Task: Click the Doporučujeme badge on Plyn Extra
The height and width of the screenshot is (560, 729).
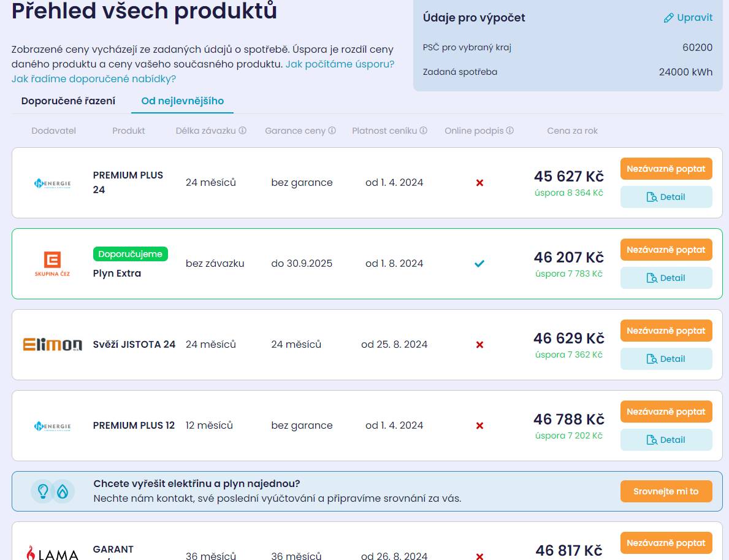Action: [130, 254]
